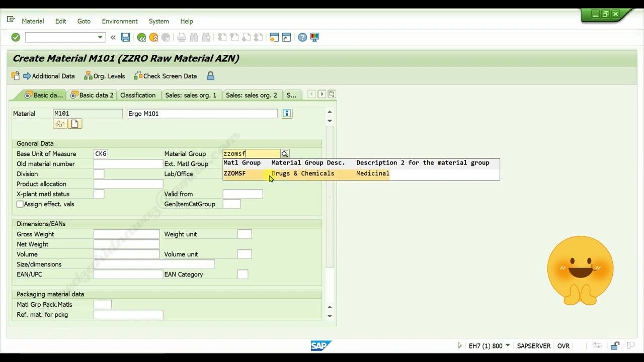
Task: Click the blue Help question mark icon
Action: [x=302, y=37]
